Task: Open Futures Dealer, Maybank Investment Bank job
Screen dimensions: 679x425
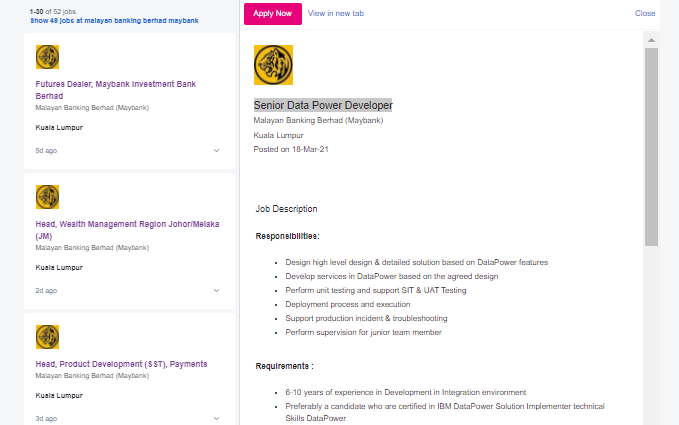Action: (116, 90)
